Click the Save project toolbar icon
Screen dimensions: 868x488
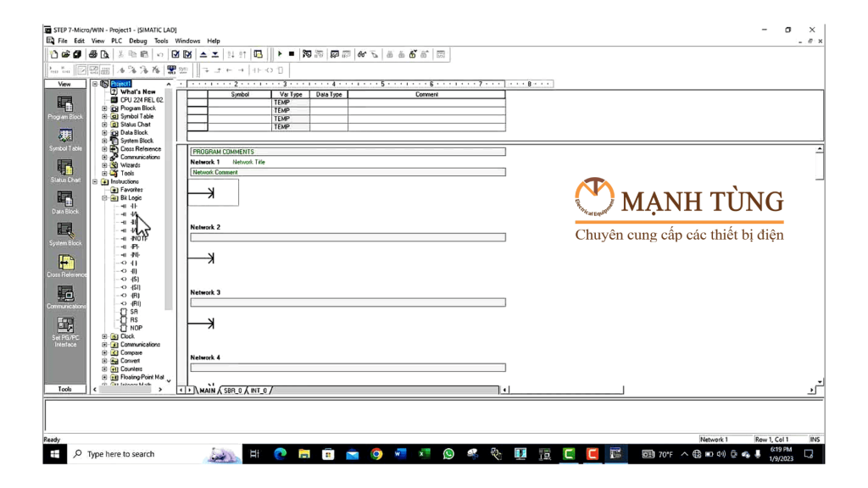[x=77, y=54]
